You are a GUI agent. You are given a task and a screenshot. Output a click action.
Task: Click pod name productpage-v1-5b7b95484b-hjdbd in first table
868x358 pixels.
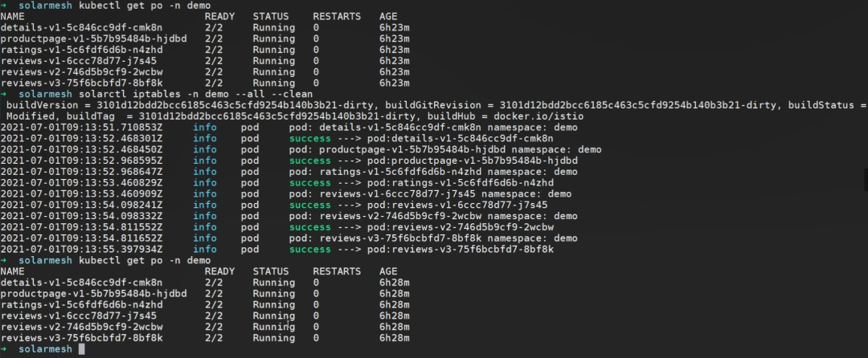pyautogui.click(x=93, y=39)
